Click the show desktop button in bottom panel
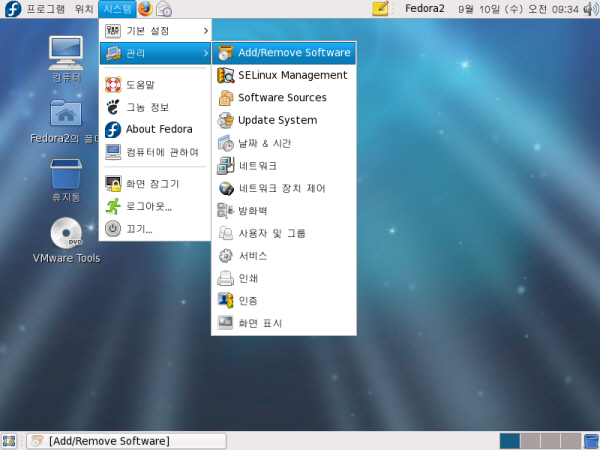 coord(9,441)
